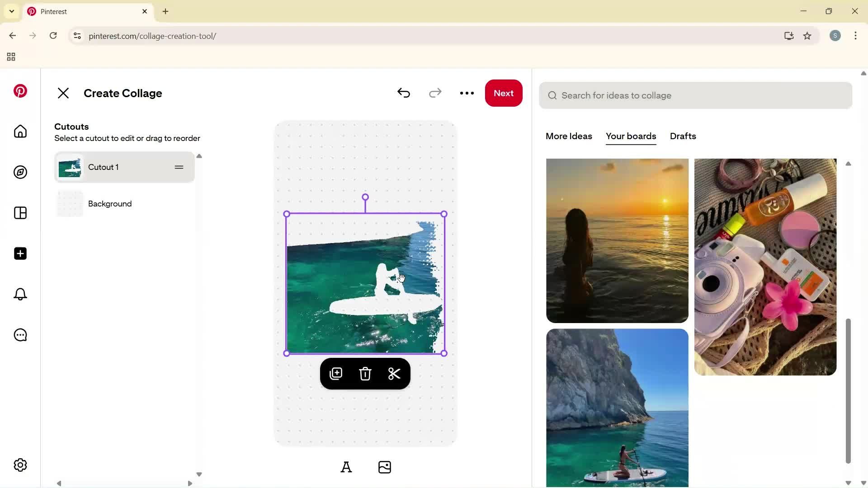The image size is (868, 488).
Task: Open the more options ellipsis menu
Action: click(x=467, y=93)
